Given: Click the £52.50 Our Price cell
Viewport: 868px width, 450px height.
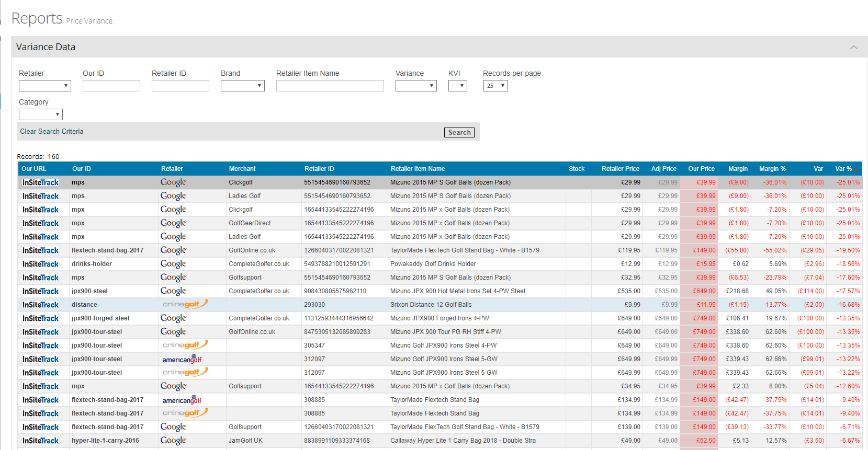Looking at the screenshot, I should click(x=706, y=441).
